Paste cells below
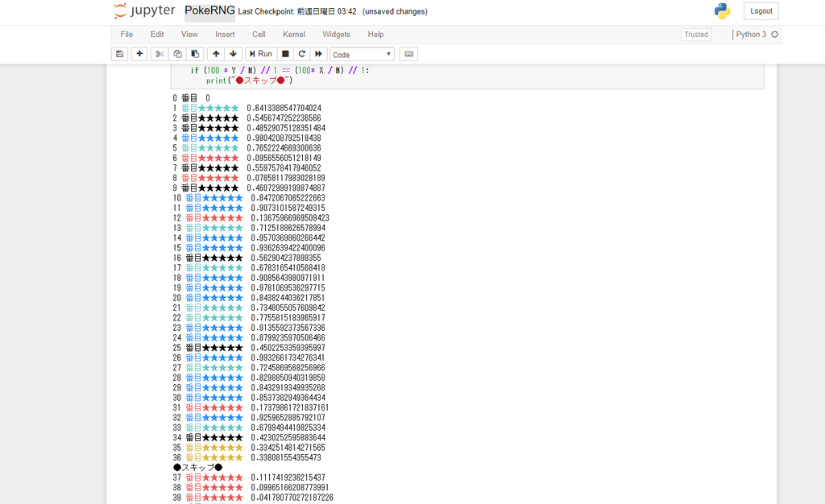Screen dimensions: 825x504 pos(195,54)
